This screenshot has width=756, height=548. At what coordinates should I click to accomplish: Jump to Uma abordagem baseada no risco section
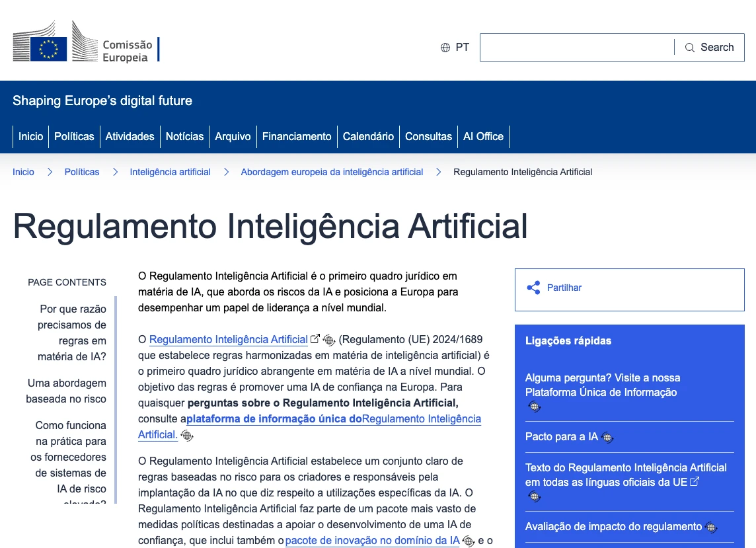67,390
